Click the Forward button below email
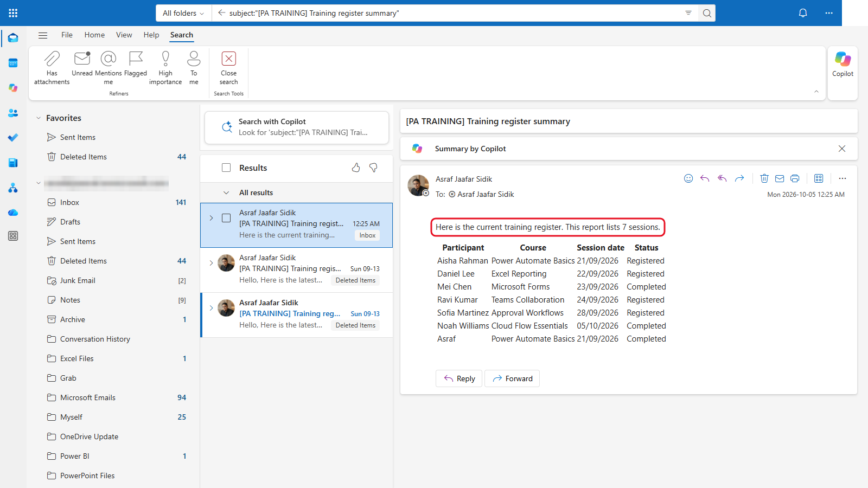 [x=512, y=378]
